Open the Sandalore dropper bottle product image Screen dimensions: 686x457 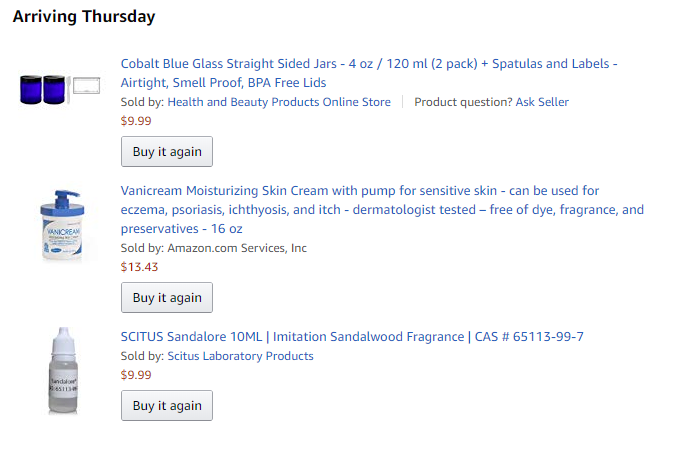[62, 370]
